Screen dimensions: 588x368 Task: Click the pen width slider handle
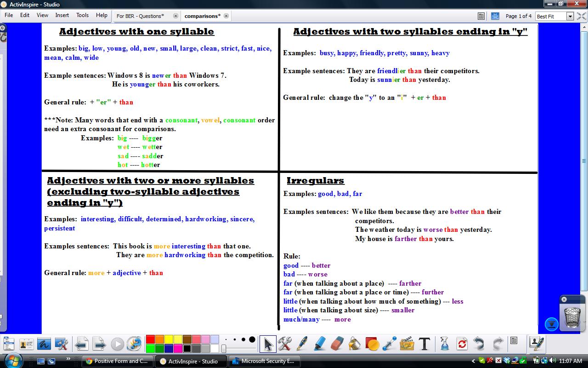[x=224, y=349]
